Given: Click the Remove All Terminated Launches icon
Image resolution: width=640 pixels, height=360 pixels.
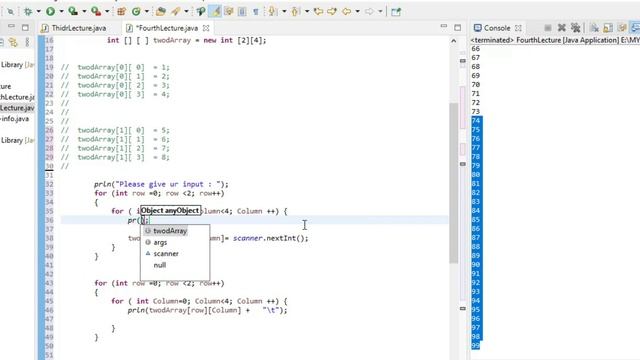Looking at the screenshot, I should click(576, 28).
